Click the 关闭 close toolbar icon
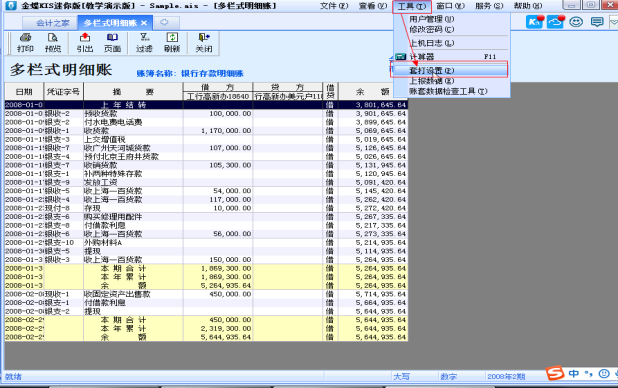This screenshot has height=388, width=618. tap(204, 43)
